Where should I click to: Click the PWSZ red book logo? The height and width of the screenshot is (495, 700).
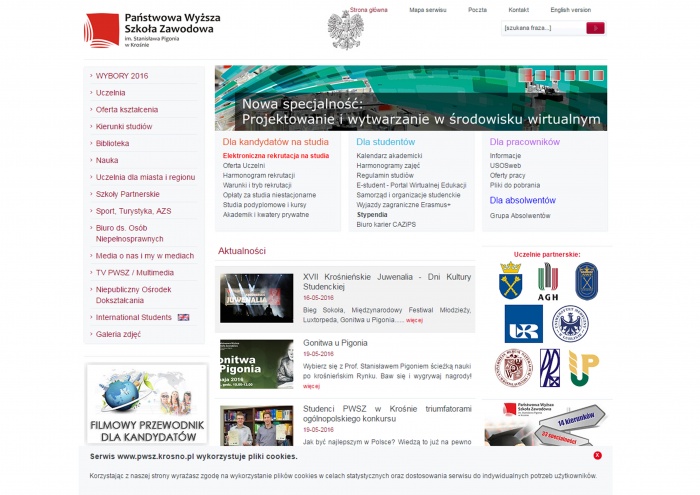102,30
